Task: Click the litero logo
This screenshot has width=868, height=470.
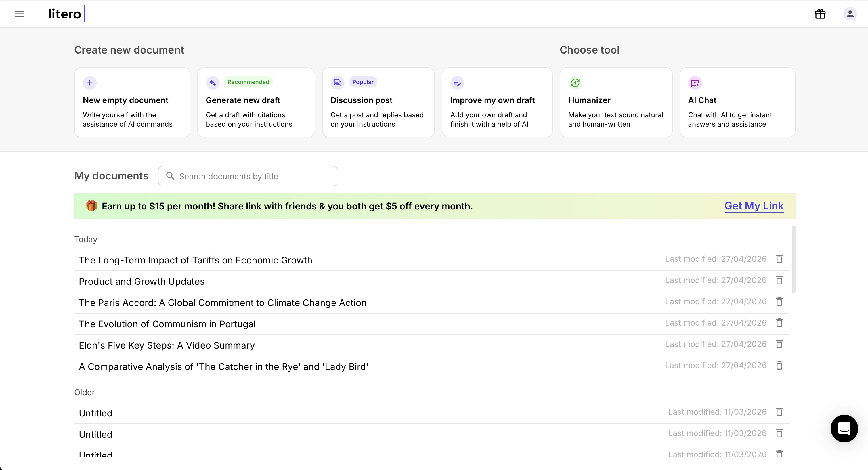Action: [65, 14]
